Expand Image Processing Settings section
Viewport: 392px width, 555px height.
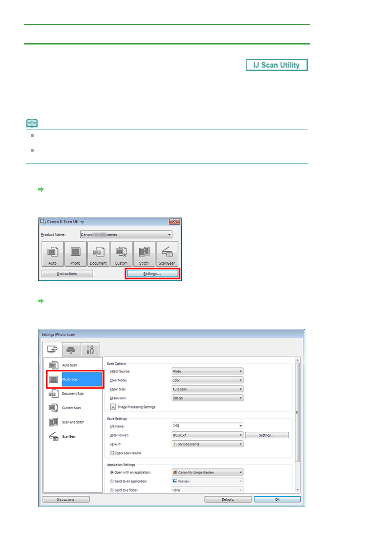(x=113, y=407)
